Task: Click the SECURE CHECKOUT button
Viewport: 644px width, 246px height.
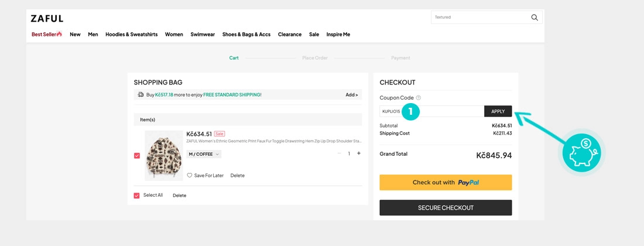Action: [x=446, y=208]
